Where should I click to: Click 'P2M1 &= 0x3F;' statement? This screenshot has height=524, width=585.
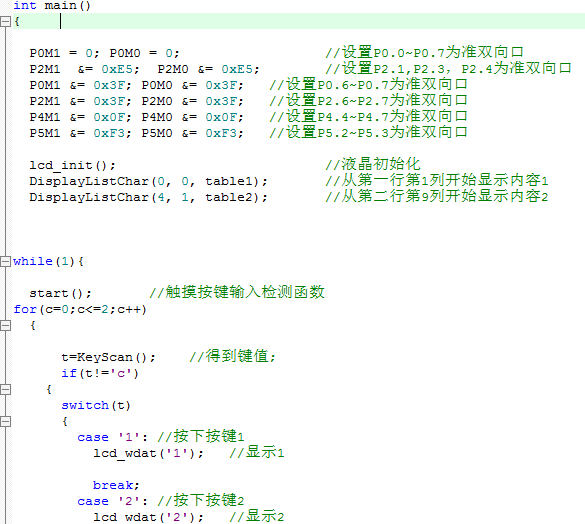click(81, 102)
